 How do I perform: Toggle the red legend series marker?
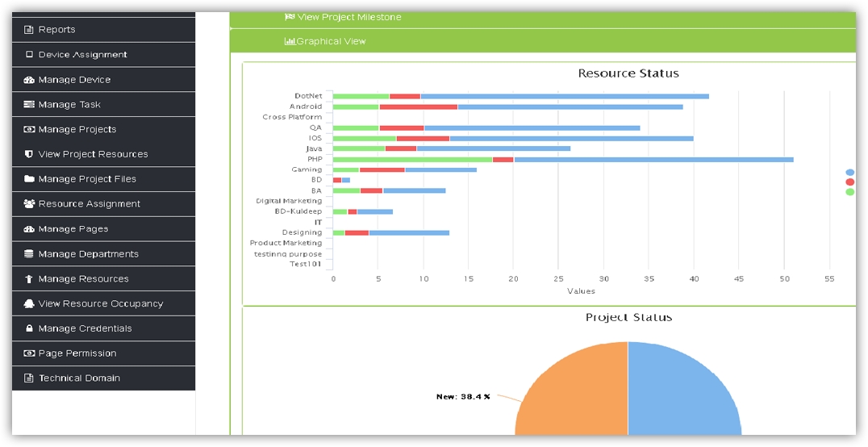tap(850, 182)
